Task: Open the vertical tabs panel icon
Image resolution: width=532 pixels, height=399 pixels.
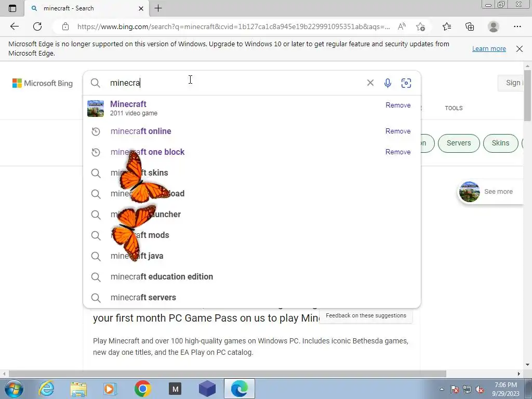Action: tap(12, 8)
